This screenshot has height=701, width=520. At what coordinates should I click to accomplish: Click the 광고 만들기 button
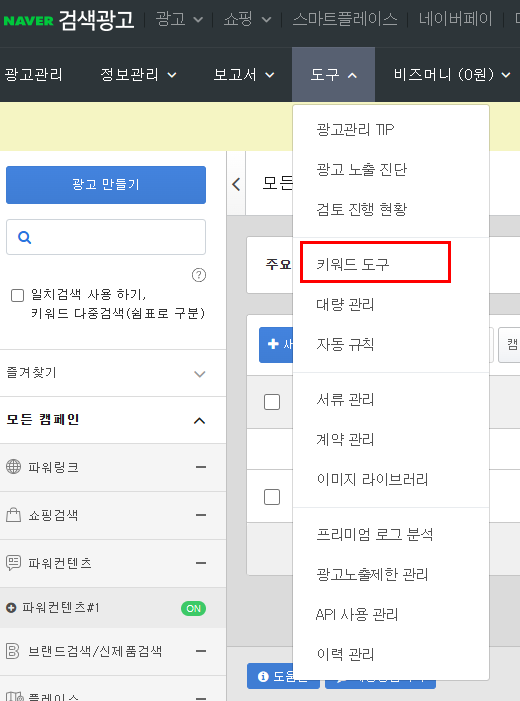(x=106, y=185)
